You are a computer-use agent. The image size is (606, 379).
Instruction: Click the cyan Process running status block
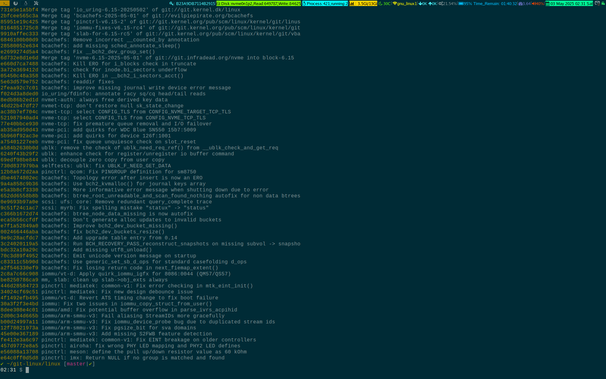(x=325, y=3)
